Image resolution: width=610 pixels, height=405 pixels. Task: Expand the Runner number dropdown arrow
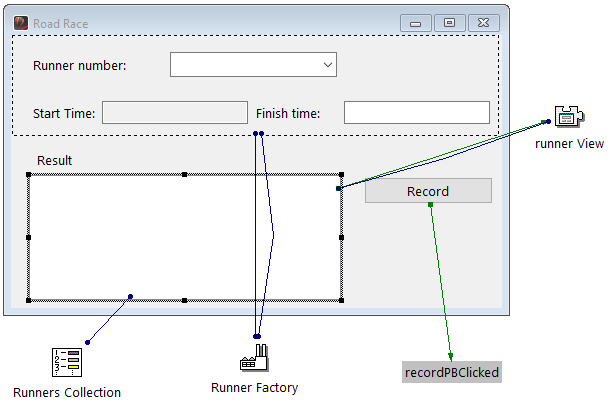[x=328, y=65]
